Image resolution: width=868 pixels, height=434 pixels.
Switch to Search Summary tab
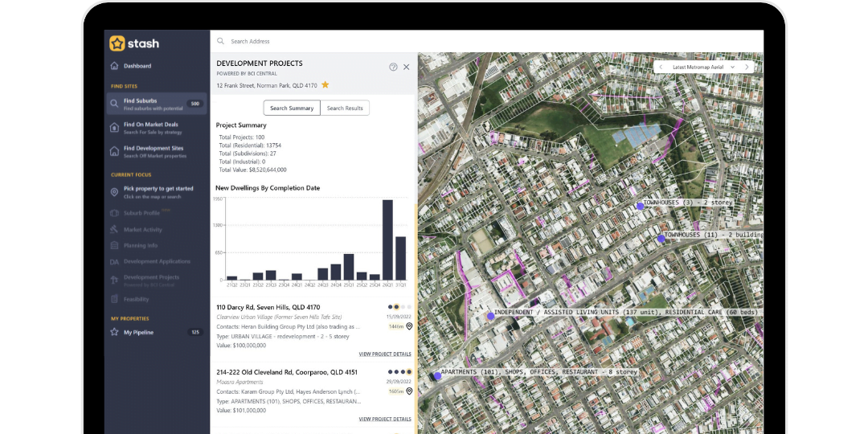pyautogui.click(x=292, y=108)
